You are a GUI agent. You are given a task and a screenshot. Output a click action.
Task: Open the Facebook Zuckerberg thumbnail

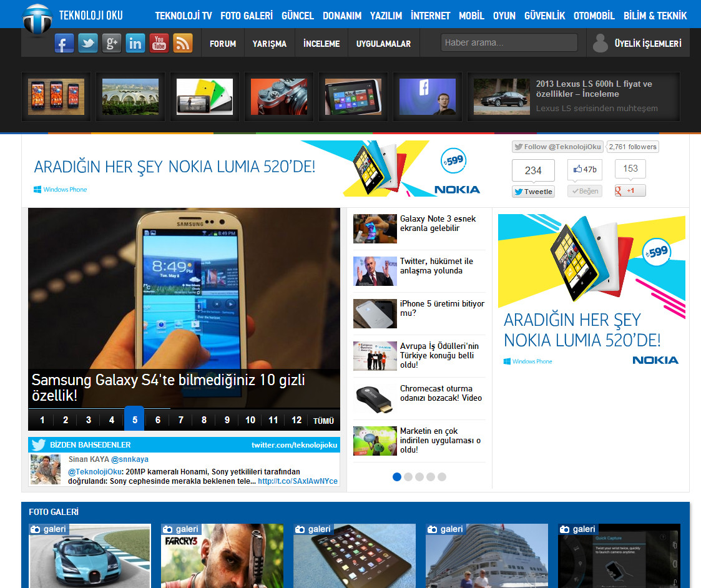tap(428, 97)
